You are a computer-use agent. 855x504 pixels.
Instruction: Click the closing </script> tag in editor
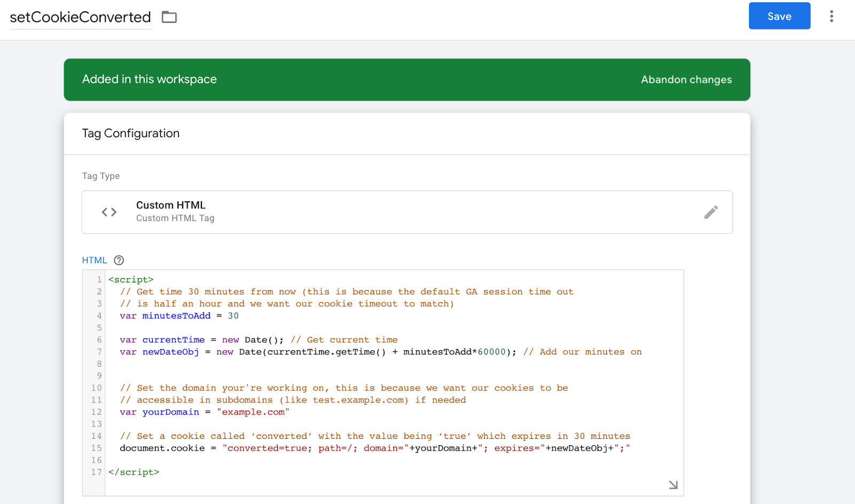(134, 472)
